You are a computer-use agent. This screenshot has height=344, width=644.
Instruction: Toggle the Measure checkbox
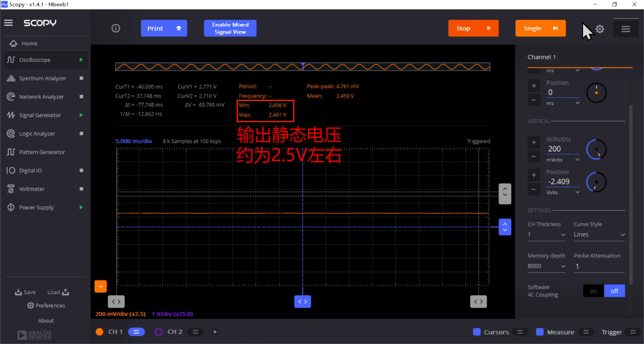pos(540,332)
